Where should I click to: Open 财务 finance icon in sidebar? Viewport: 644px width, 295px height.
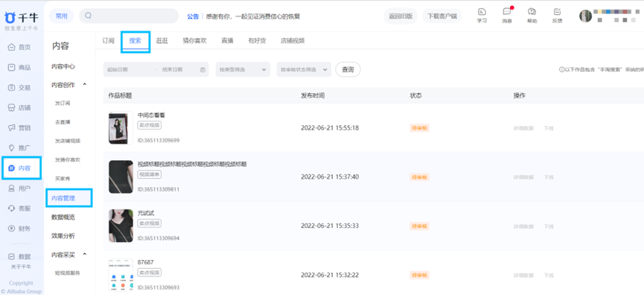[11, 229]
